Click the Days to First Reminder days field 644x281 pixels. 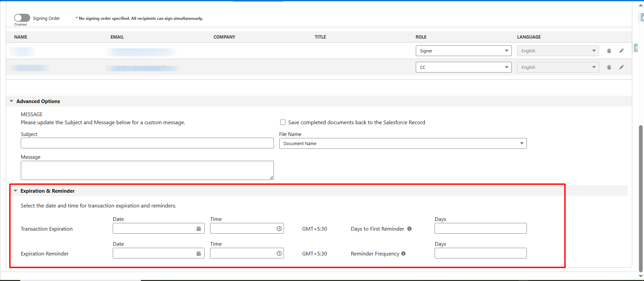[x=480, y=228]
